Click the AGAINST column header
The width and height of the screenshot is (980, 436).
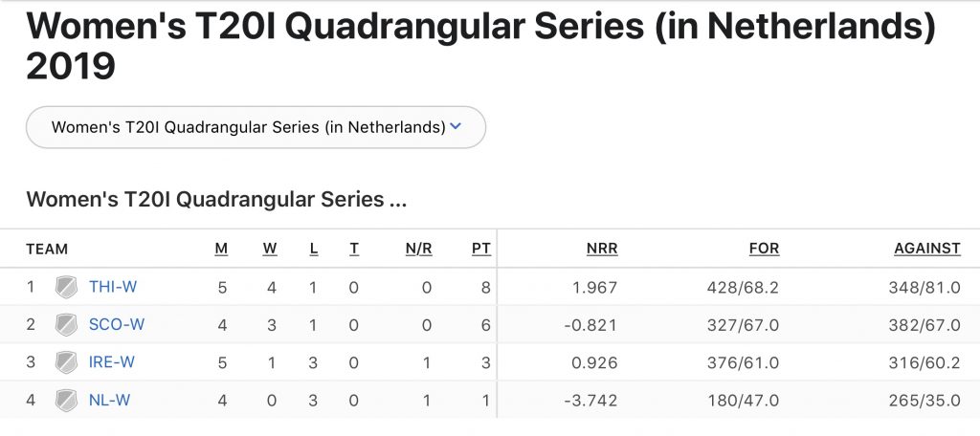click(x=927, y=249)
